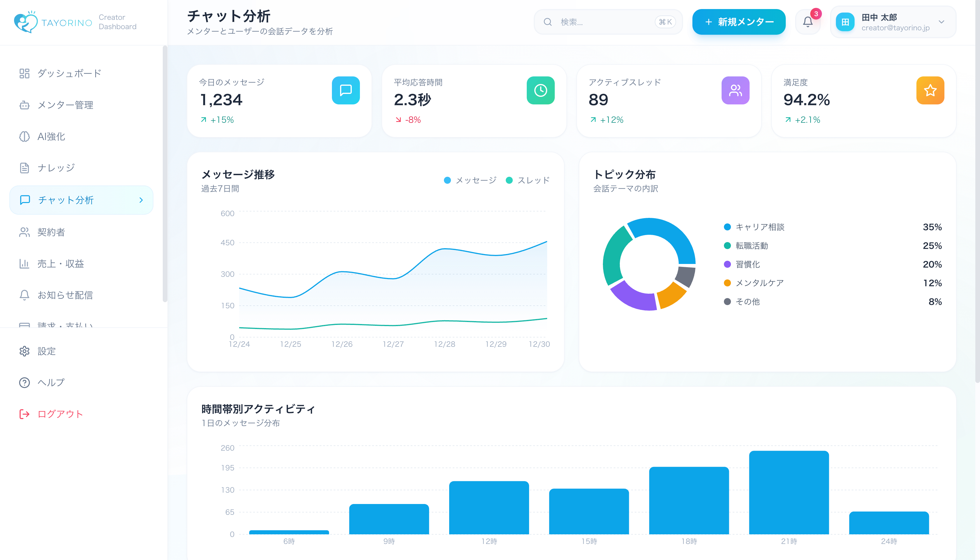Click the ナレッジ document icon
Viewport: 980px width, 560px height.
click(x=24, y=168)
